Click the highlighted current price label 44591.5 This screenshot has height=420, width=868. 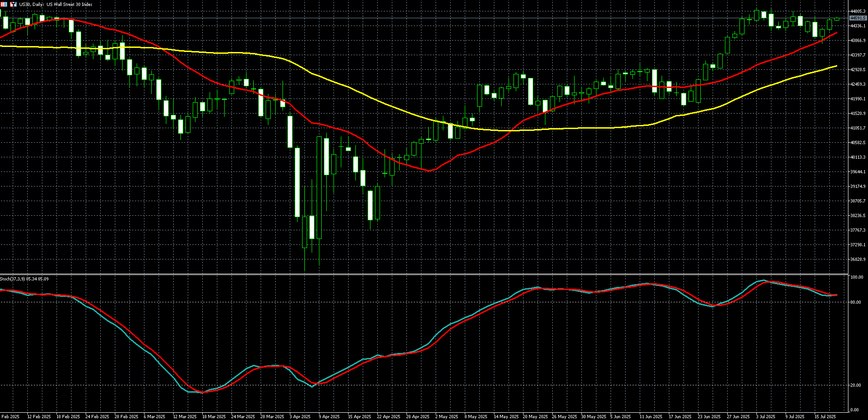click(x=858, y=18)
